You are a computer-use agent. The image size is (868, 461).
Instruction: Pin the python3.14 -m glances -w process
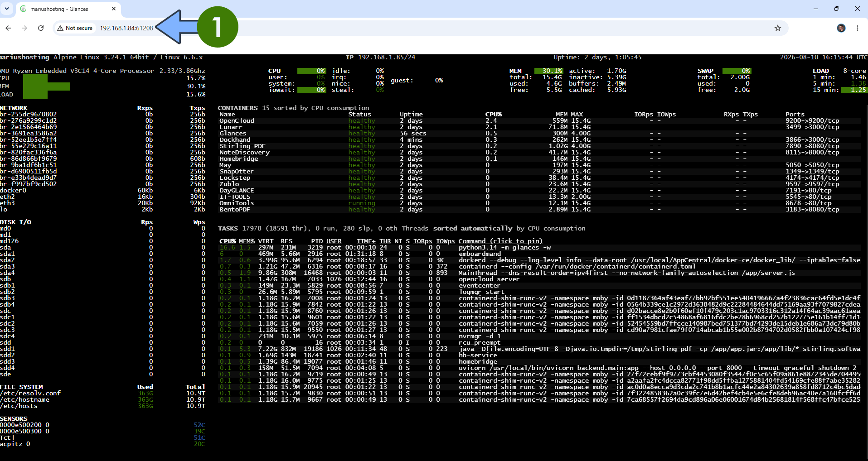[x=505, y=248]
